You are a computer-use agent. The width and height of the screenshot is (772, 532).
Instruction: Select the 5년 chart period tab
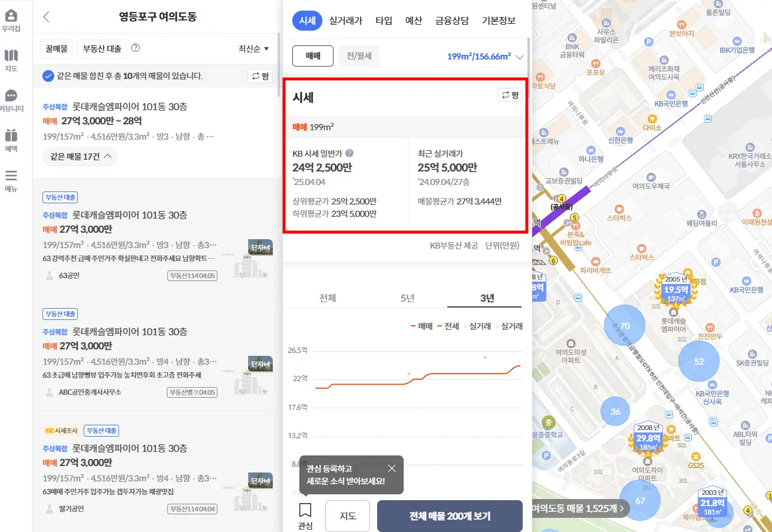pos(407,298)
